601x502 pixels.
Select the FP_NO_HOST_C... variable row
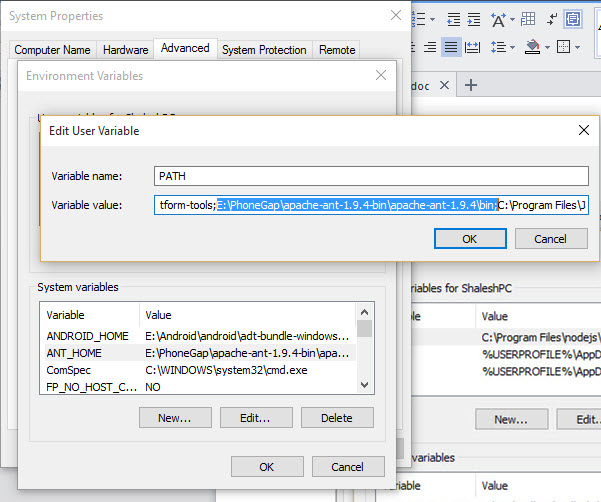(x=198, y=387)
